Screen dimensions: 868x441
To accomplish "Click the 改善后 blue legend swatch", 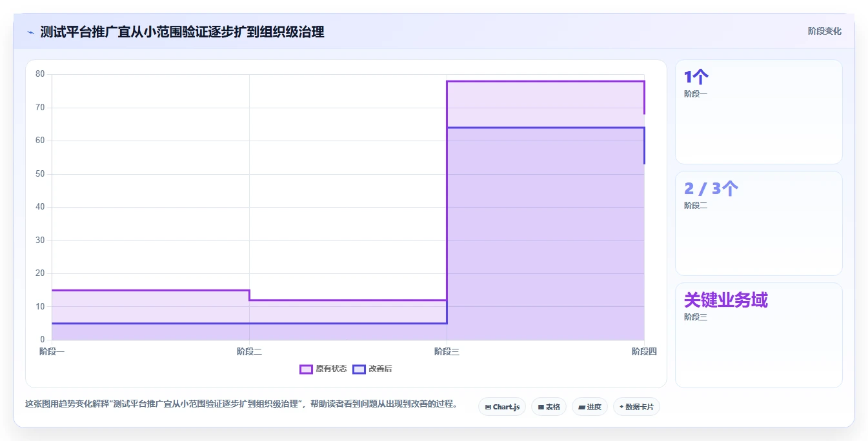I will tap(359, 369).
